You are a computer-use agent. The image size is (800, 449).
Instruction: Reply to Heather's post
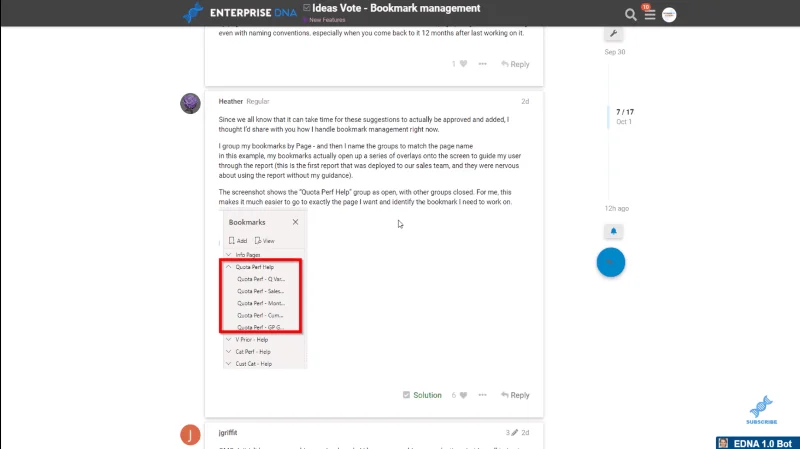pyautogui.click(x=515, y=395)
